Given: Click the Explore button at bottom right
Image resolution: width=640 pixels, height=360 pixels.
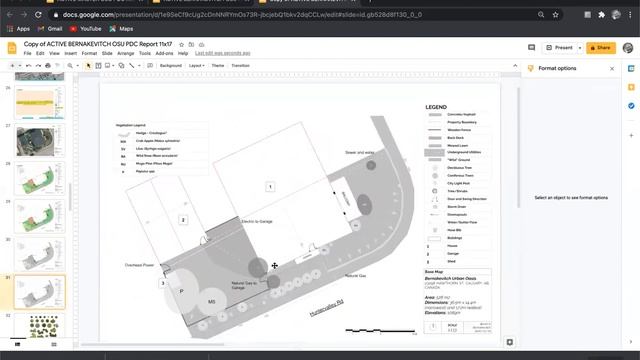Looking at the screenshot, I should (x=510, y=342).
